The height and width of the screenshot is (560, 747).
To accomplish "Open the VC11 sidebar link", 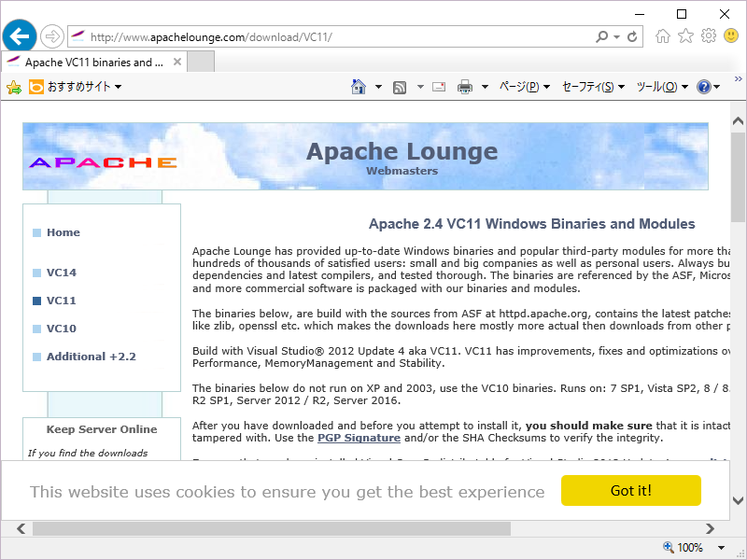I will [x=61, y=301].
